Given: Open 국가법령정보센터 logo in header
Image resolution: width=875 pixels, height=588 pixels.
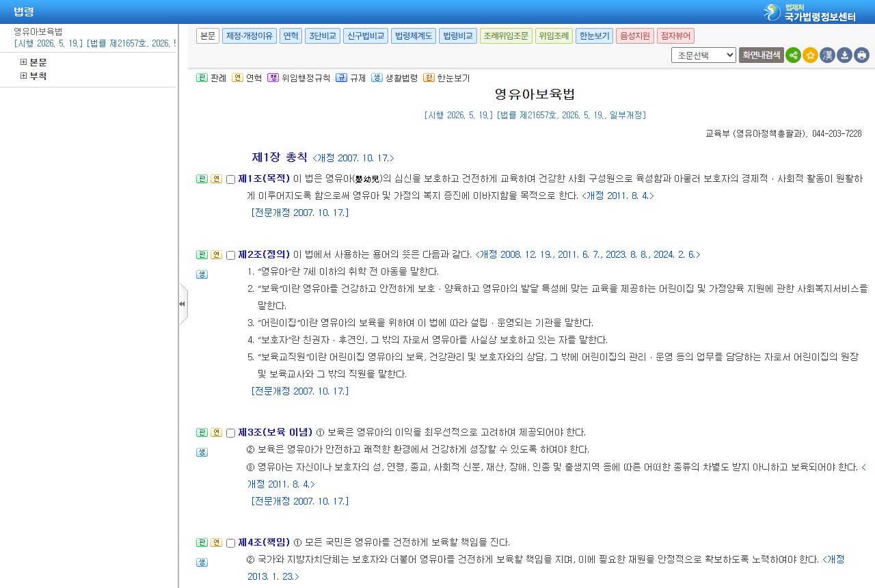Looking at the screenshot, I should pos(809,12).
